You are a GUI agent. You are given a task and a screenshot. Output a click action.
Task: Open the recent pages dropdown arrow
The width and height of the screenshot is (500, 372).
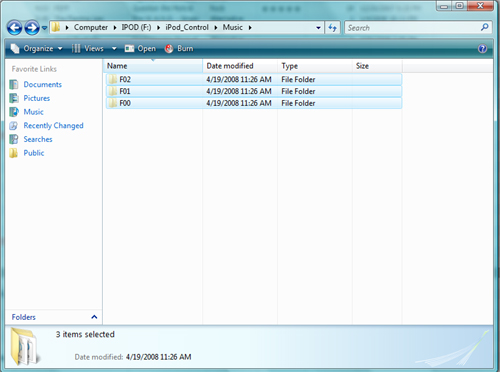(x=44, y=28)
